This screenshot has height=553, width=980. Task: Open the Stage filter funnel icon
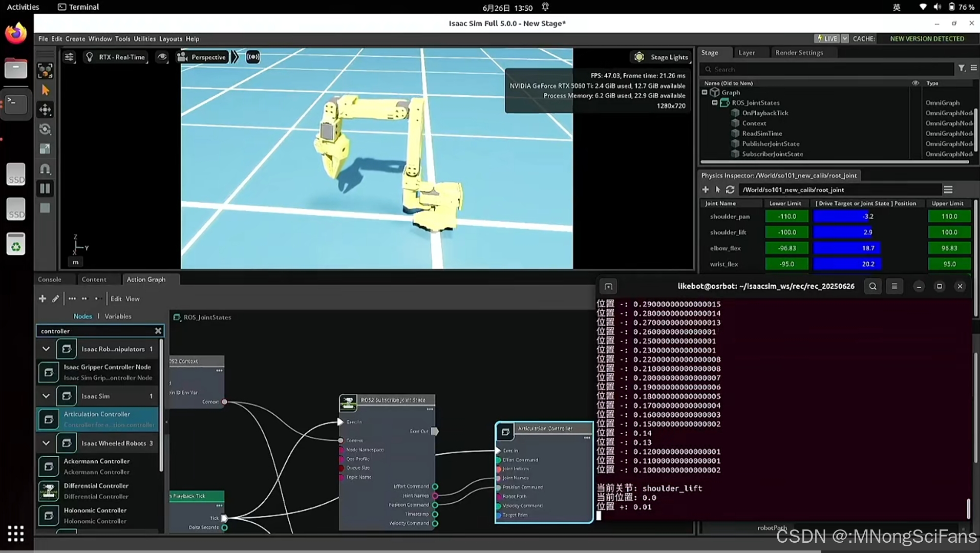(962, 68)
